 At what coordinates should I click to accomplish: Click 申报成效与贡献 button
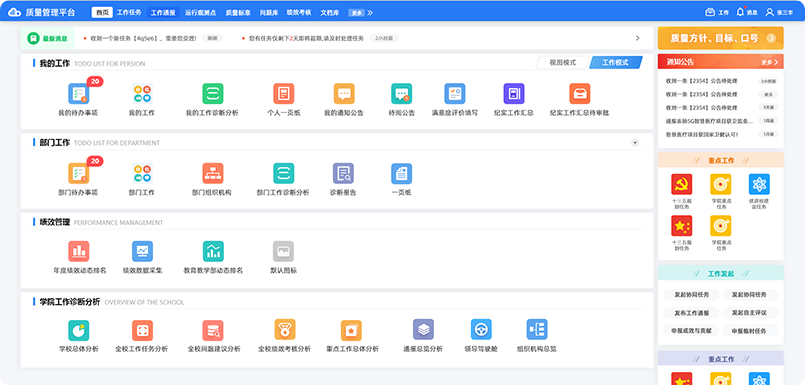(x=692, y=330)
